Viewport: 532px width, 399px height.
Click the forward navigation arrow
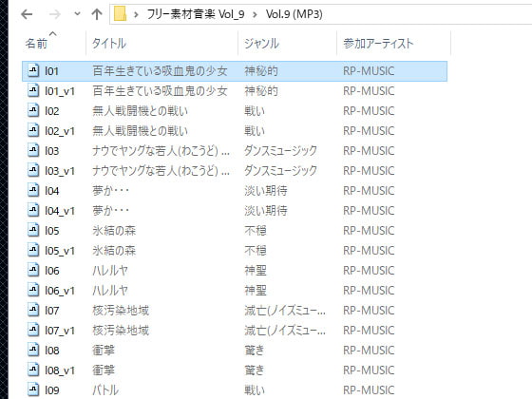click(x=54, y=14)
